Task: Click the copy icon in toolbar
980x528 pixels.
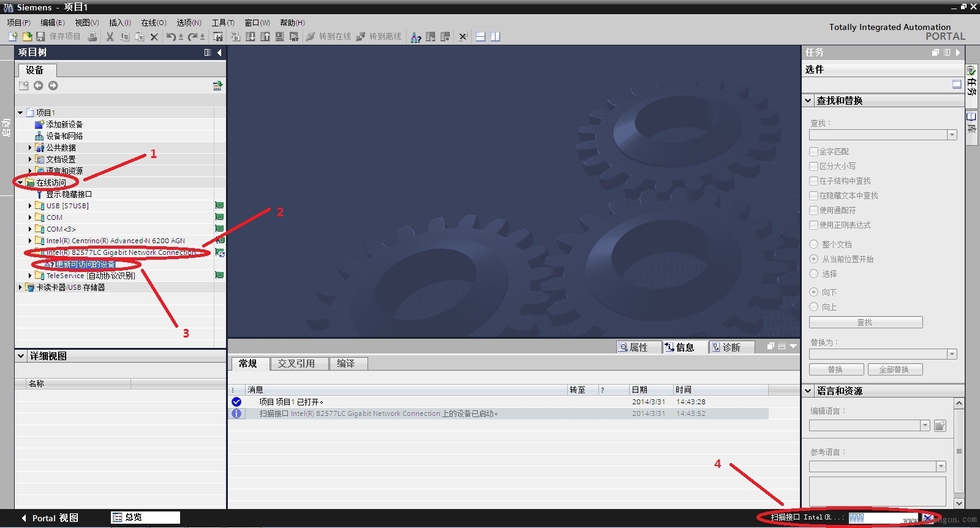Action: (x=124, y=37)
